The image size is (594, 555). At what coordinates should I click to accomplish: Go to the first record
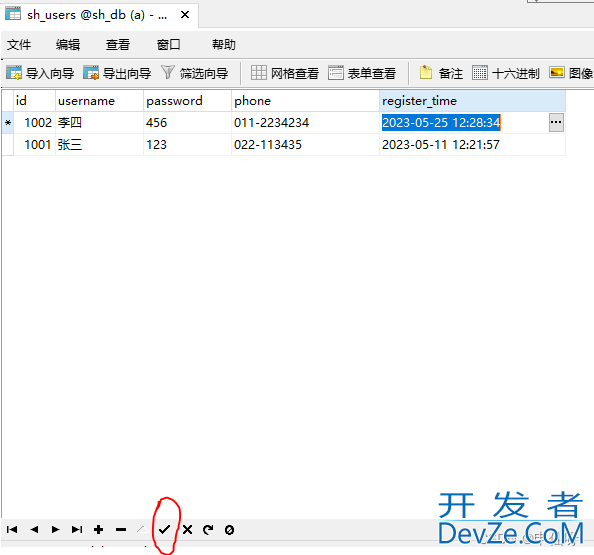[12, 530]
